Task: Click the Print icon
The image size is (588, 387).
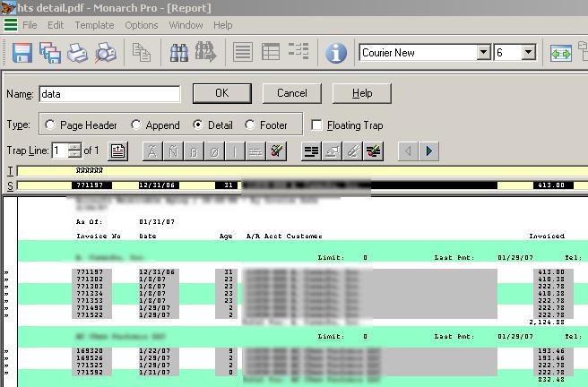Action: point(78,54)
